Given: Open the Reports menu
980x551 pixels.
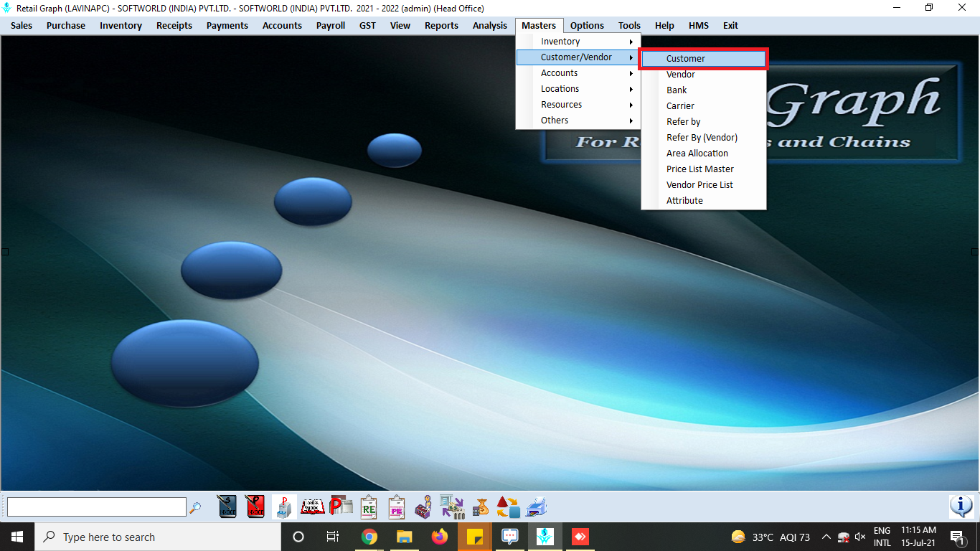Looking at the screenshot, I should (x=441, y=25).
